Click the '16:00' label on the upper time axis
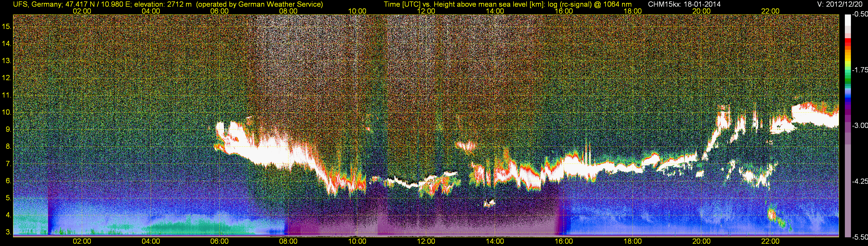 (564, 11)
